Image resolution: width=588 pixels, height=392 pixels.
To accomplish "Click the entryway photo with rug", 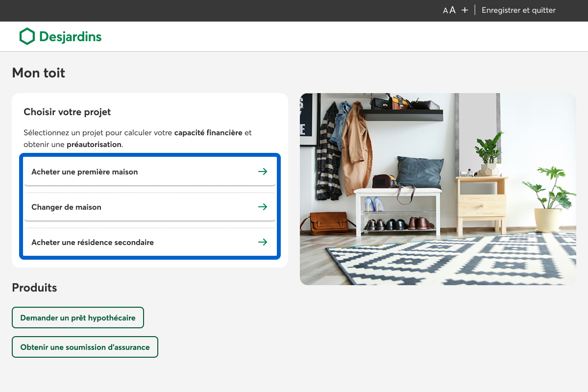I will pos(438,189).
